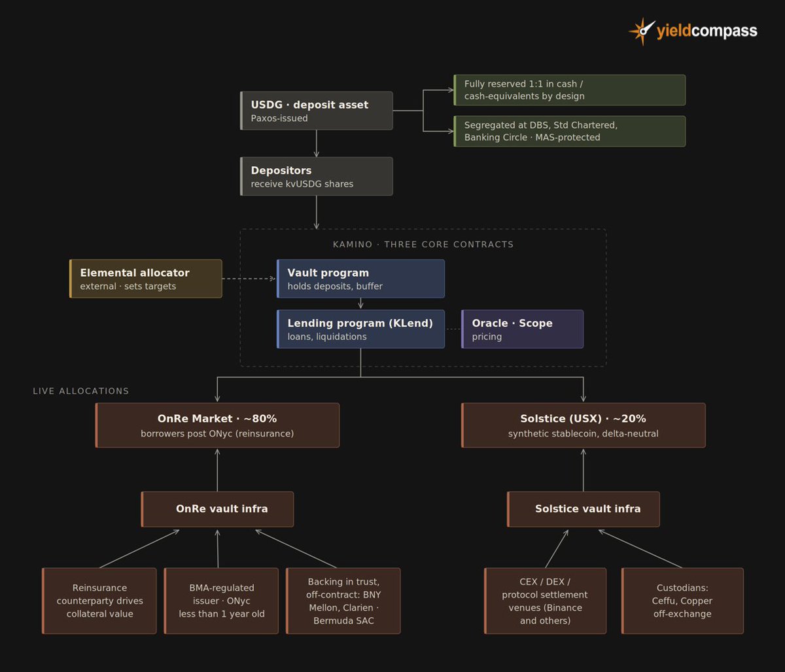Select the Elemental allocator box
The width and height of the screenshot is (785, 672).
tap(146, 279)
